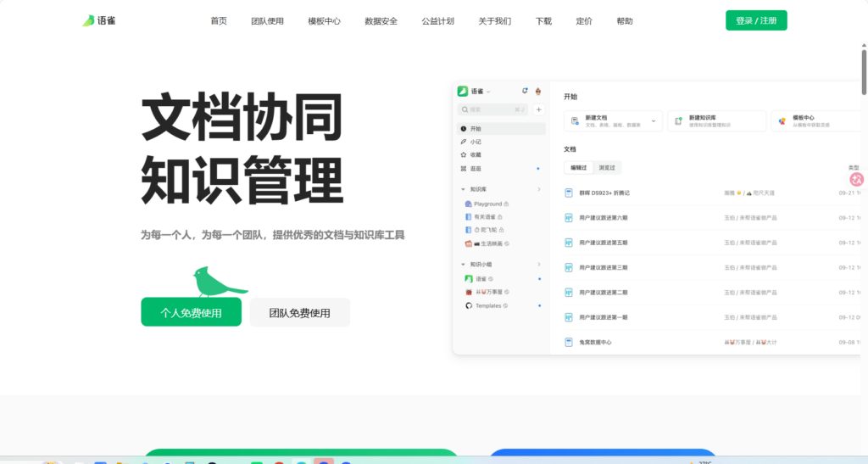
Task: Click document icon of 群晖 DS923+ 折腾记
Action: (x=569, y=193)
